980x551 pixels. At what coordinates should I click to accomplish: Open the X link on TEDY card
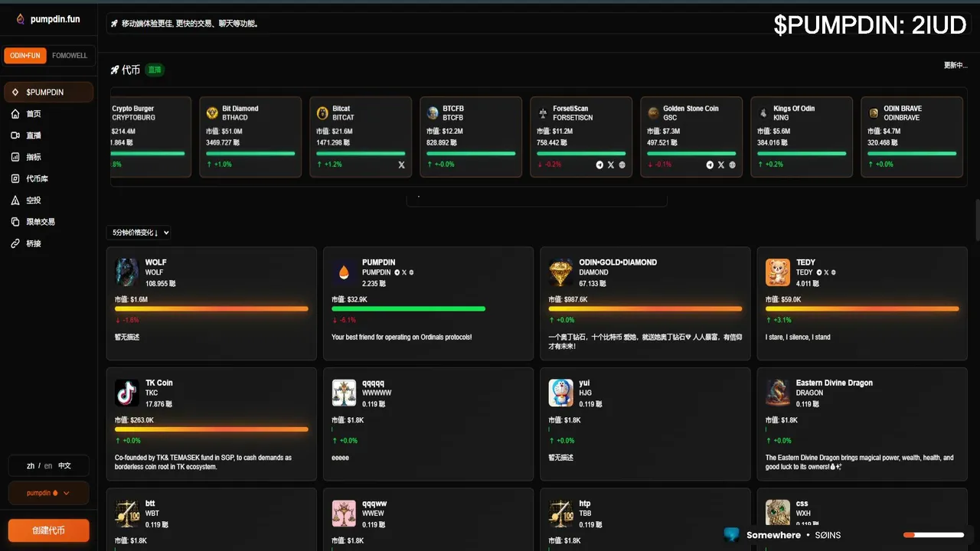[827, 272]
